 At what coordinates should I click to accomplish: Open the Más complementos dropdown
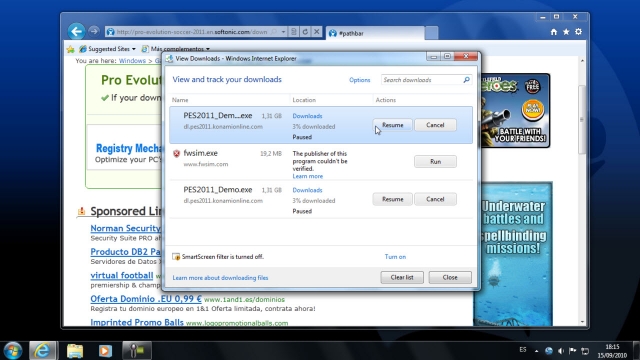click(x=176, y=49)
